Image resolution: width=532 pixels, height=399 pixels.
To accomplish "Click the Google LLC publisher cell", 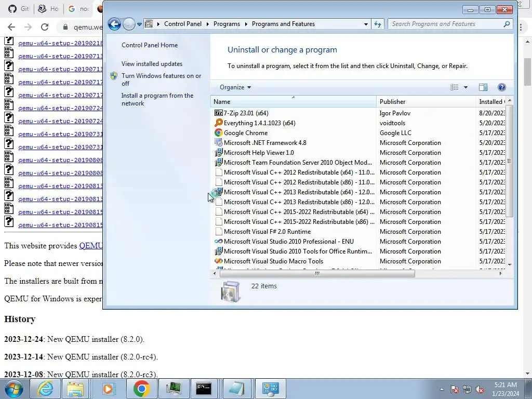I will click(395, 132).
